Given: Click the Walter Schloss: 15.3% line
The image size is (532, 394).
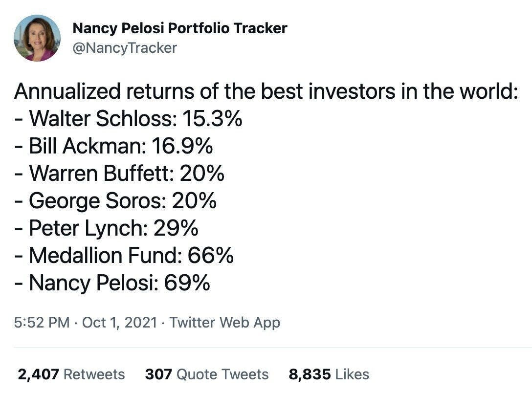Looking at the screenshot, I should (128, 119).
